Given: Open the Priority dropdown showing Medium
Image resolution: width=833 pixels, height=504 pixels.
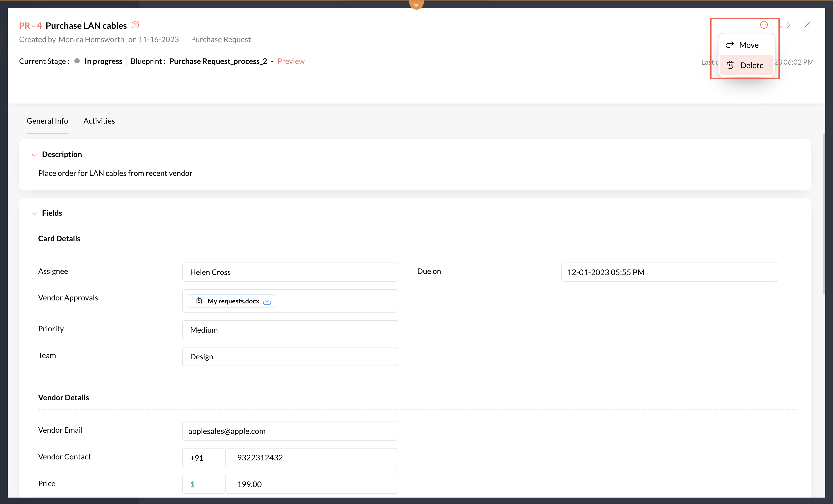Looking at the screenshot, I should [x=290, y=330].
